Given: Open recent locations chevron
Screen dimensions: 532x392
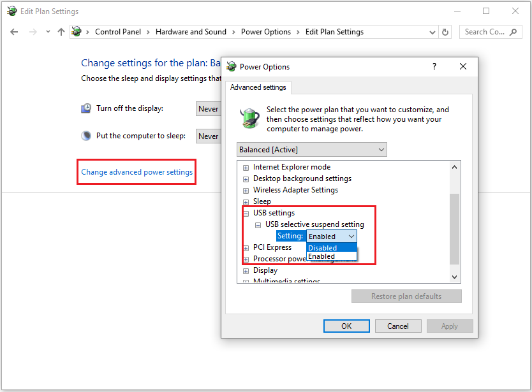Looking at the screenshot, I should [48, 32].
